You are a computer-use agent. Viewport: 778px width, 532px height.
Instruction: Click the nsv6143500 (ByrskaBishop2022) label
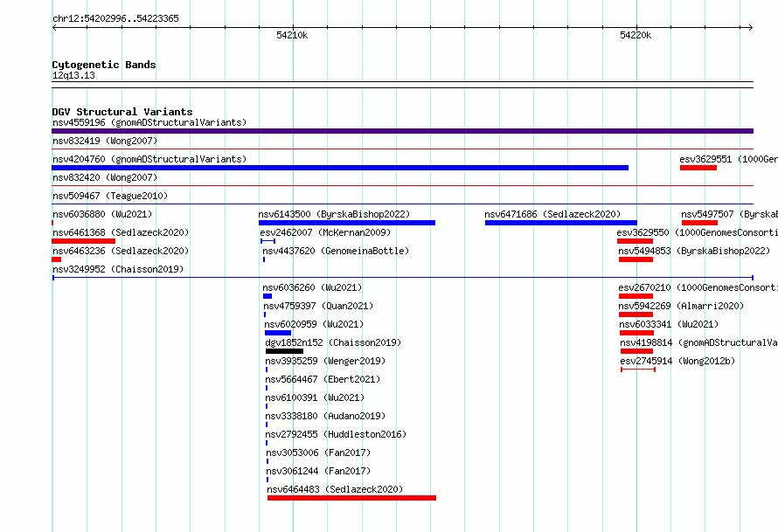click(334, 214)
